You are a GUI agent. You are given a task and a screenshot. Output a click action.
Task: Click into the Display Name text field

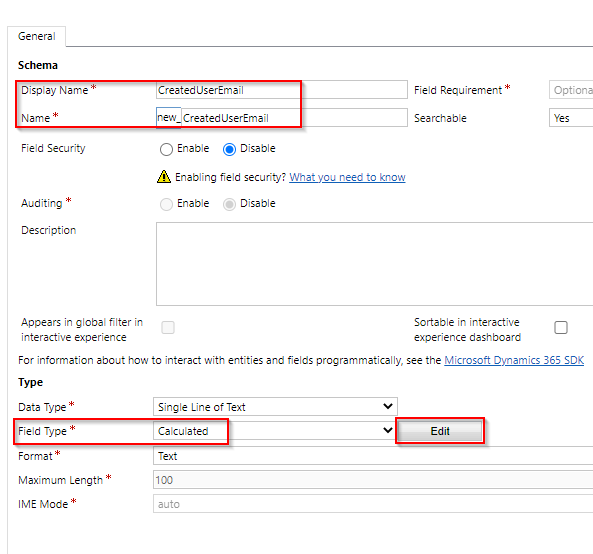point(282,90)
